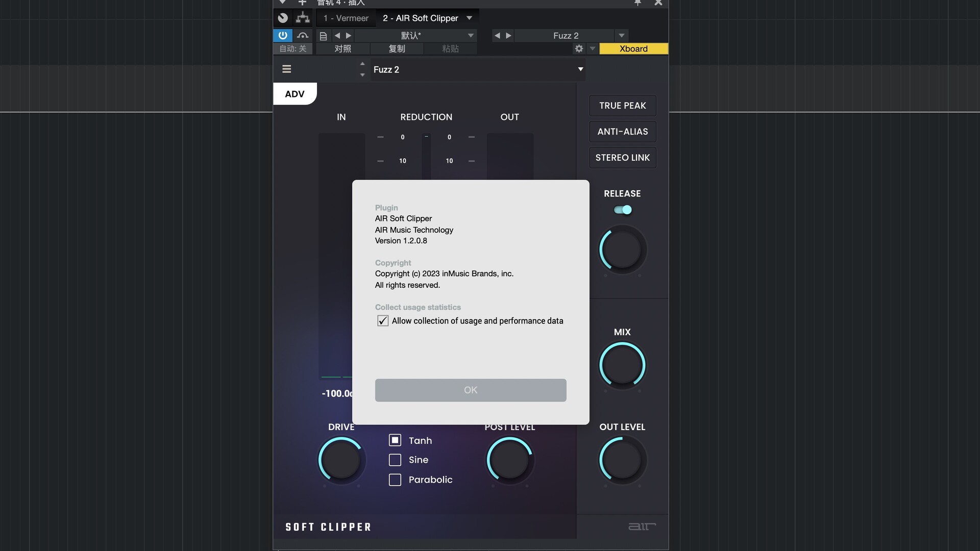Expand the AIR Soft Clipper insert dropdown
This screenshot has height=551, width=980.
469,18
